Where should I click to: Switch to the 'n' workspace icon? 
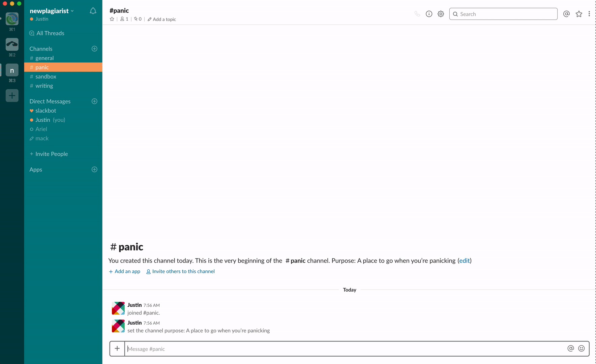click(x=12, y=70)
